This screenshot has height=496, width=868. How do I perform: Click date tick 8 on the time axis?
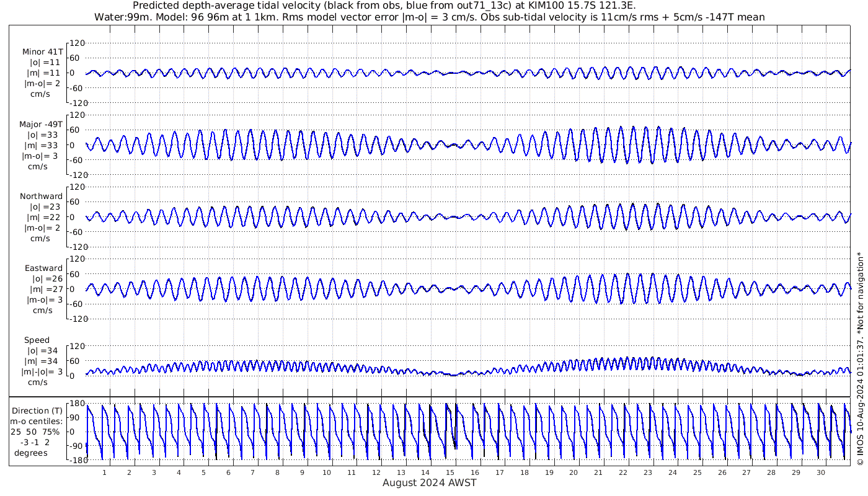pos(277,472)
